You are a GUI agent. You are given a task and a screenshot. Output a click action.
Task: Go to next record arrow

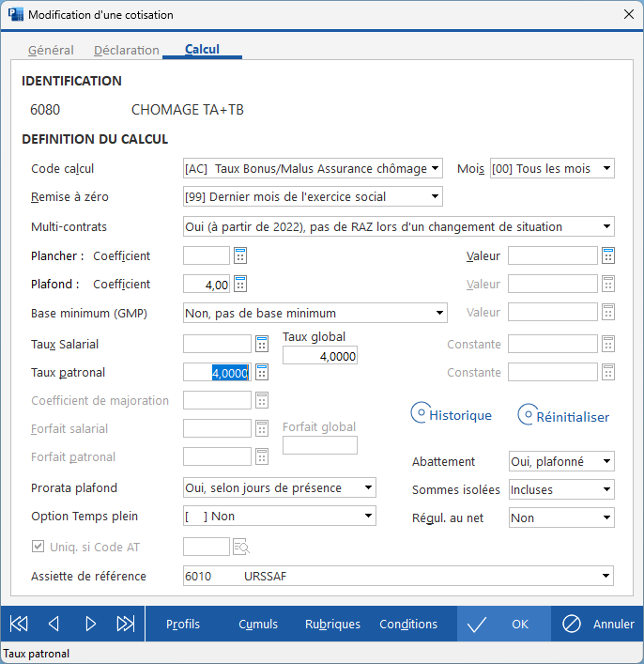click(x=90, y=624)
